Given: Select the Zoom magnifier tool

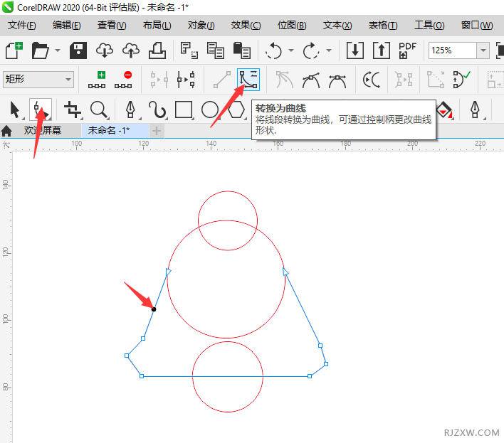Looking at the screenshot, I should pos(99,110).
